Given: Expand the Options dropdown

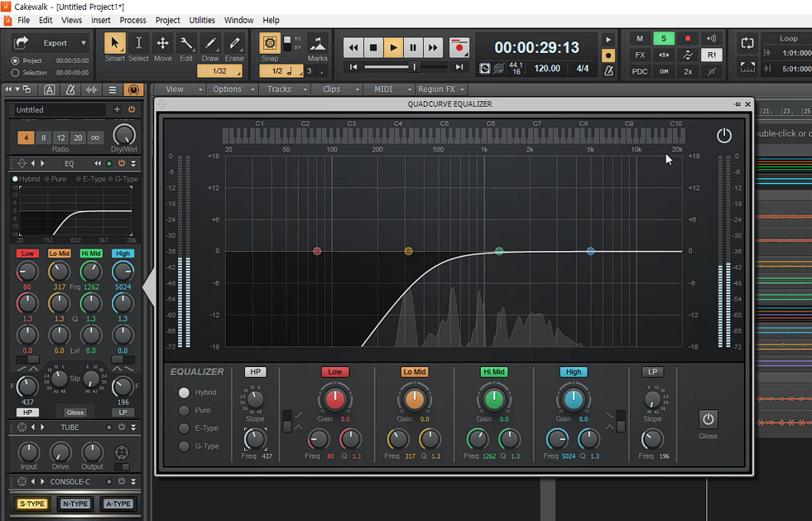Looking at the screenshot, I should click(233, 89).
